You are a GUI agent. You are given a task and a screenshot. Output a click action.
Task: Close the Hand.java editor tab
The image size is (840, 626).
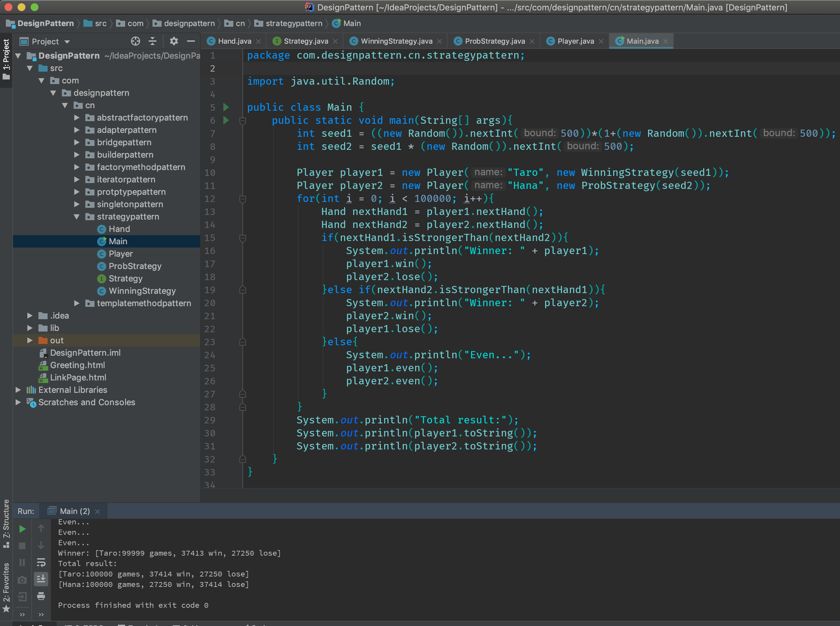[x=258, y=41]
